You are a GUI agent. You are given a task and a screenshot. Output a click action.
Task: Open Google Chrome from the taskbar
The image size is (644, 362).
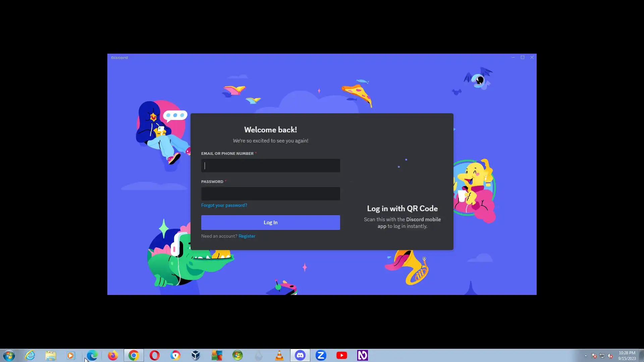tap(133, 355)
